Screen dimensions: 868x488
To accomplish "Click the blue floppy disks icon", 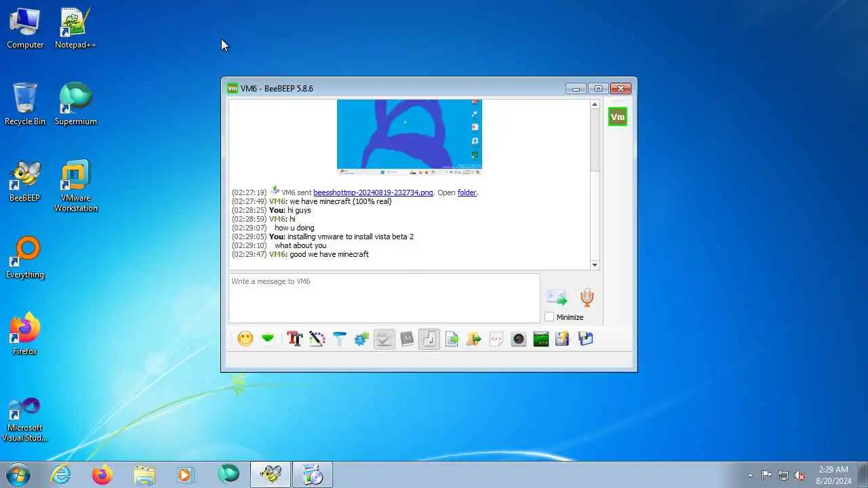I will (x=586, y=339).
